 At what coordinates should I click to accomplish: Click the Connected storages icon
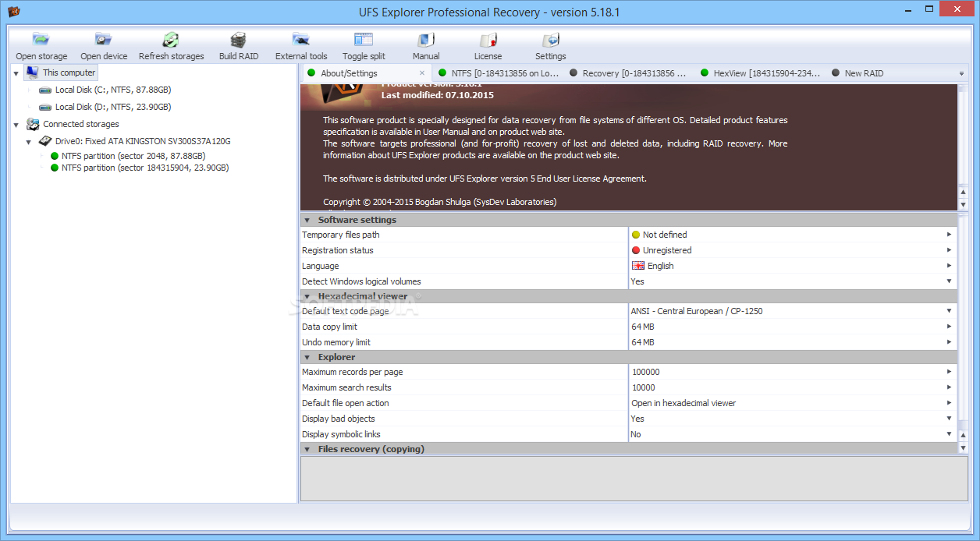[x=33, y=124]
